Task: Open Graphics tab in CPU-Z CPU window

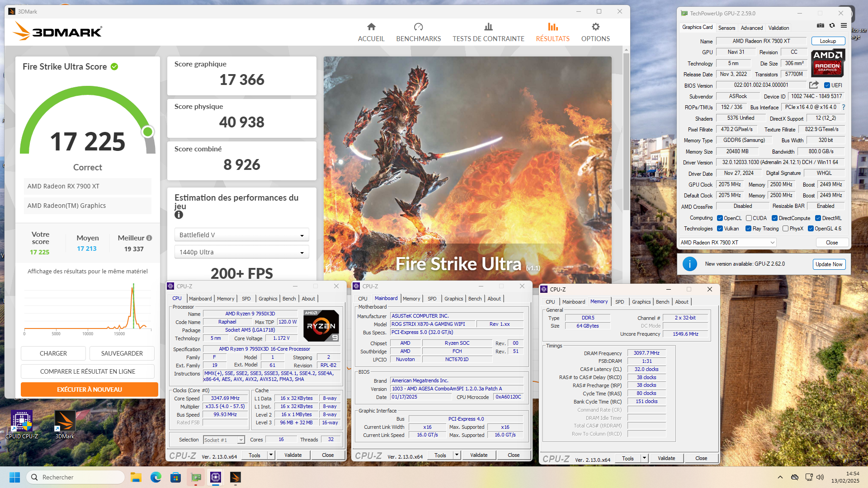Action: (268, 299)
